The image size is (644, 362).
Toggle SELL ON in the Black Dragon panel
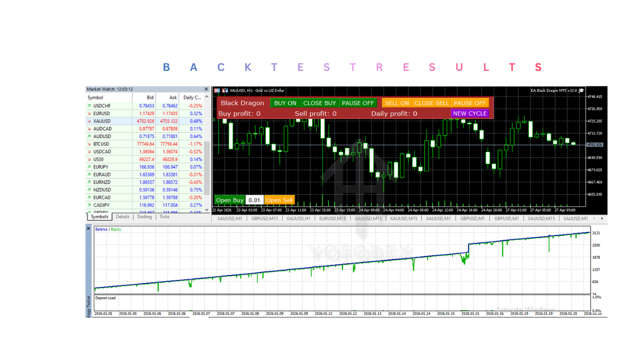pos(397,103)
